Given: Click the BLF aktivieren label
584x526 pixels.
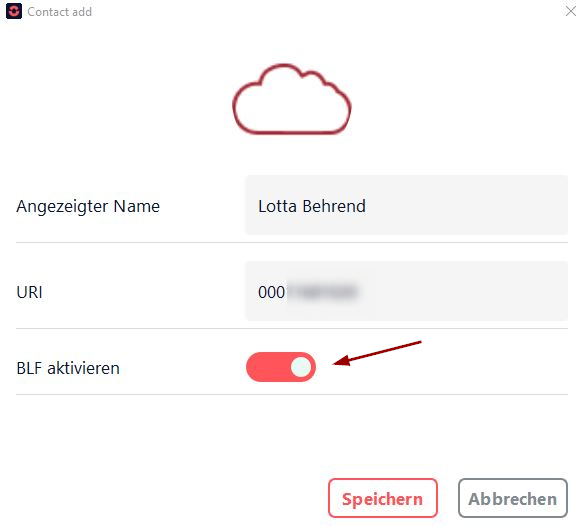Looking at the screenshot, I should pos(68,368).
